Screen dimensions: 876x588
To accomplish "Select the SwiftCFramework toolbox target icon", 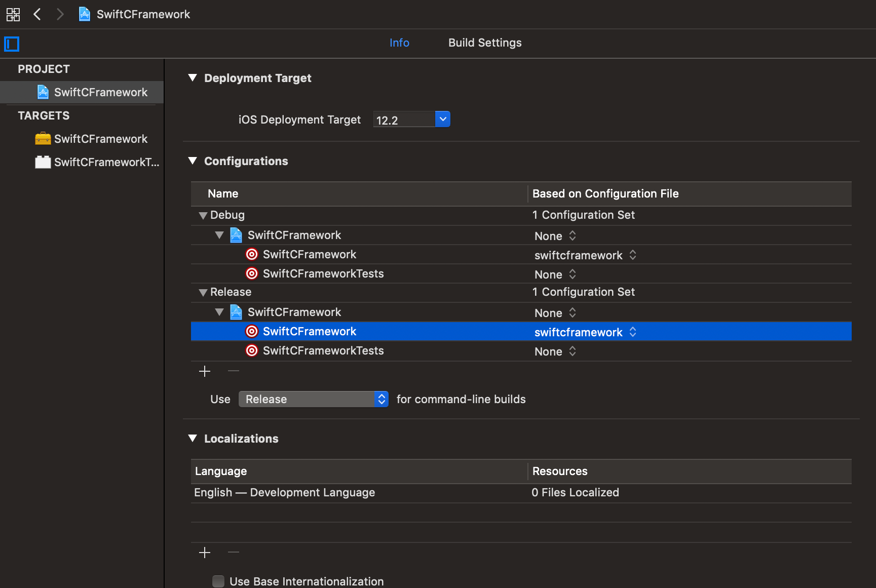I will tap(43, 138).
